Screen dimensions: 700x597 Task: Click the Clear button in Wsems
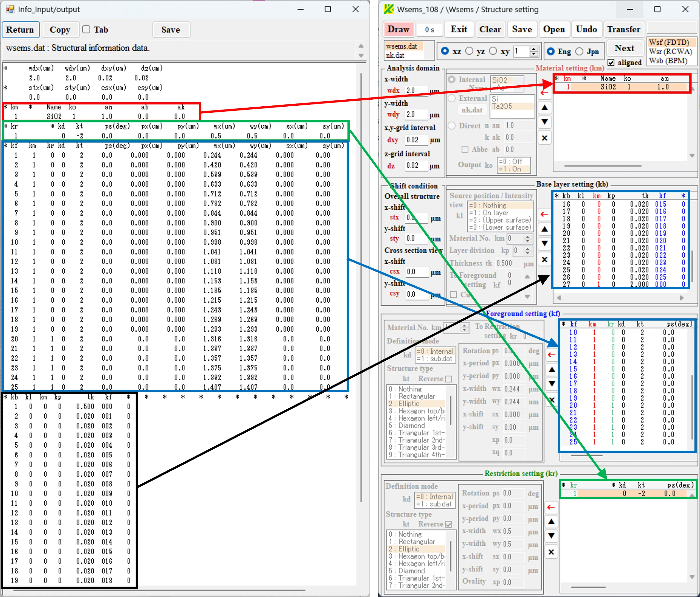pyautogui.click(x=490, y=29)
